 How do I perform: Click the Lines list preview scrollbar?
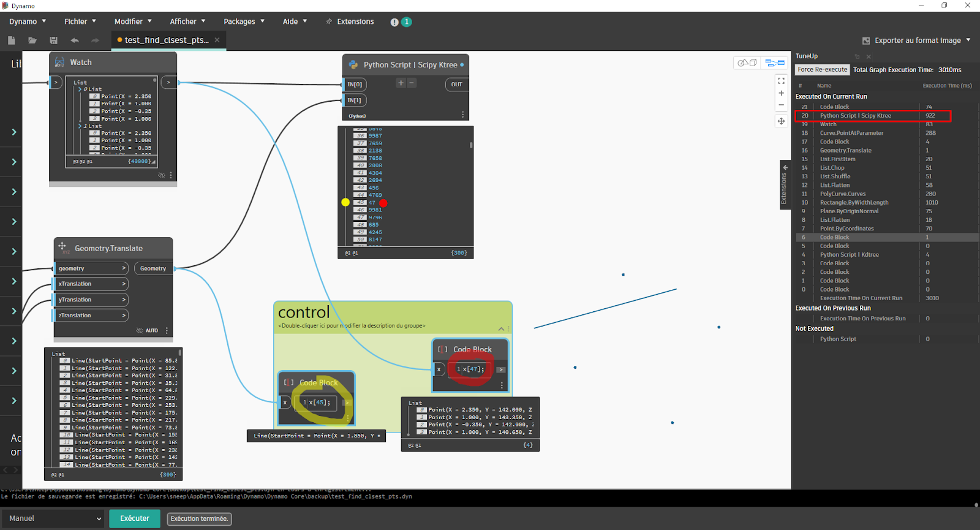click(x=180, y=353)
